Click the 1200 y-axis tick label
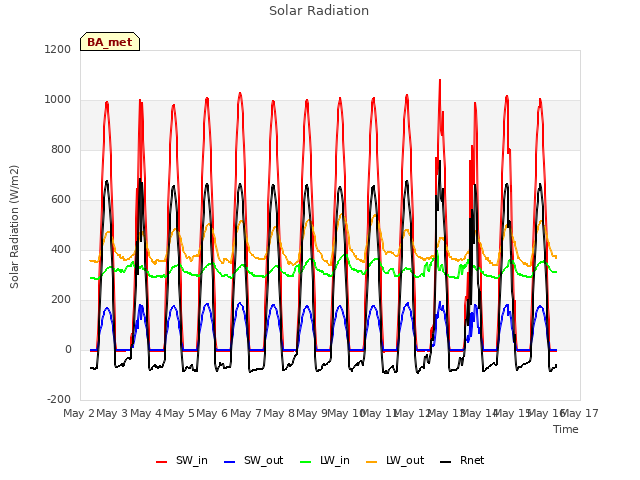The width and height of the screenshot is (640, 480). pos(58,49)
